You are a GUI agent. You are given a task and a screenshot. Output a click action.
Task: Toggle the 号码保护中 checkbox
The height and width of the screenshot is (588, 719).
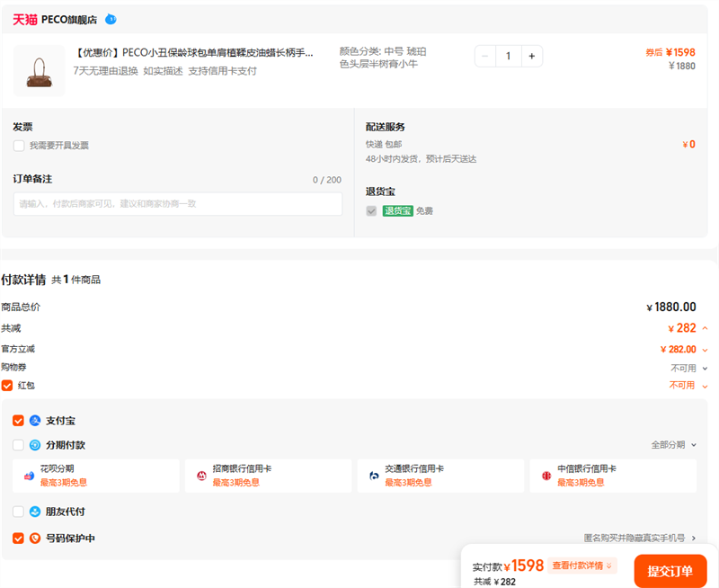(19, 539)
